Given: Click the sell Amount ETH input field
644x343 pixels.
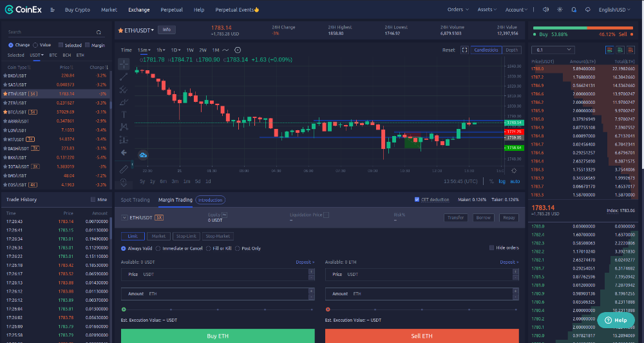Looking at the screenshot, I should point(422,293).
